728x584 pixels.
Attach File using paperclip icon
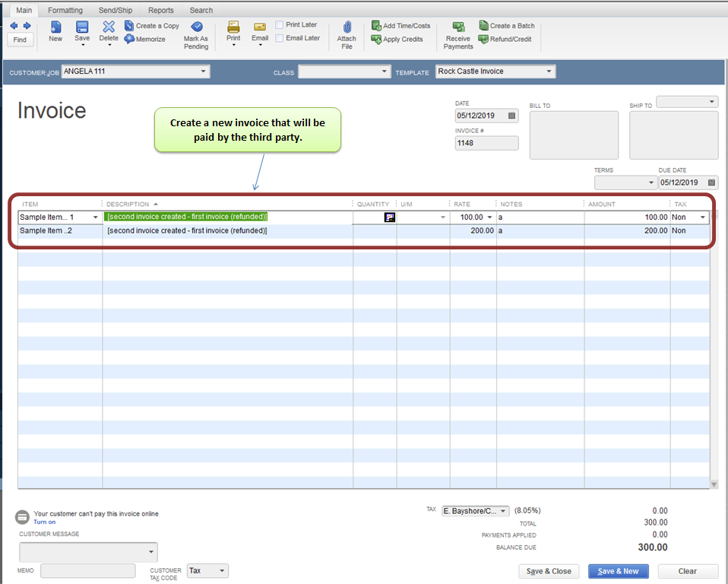pos(347,27)
